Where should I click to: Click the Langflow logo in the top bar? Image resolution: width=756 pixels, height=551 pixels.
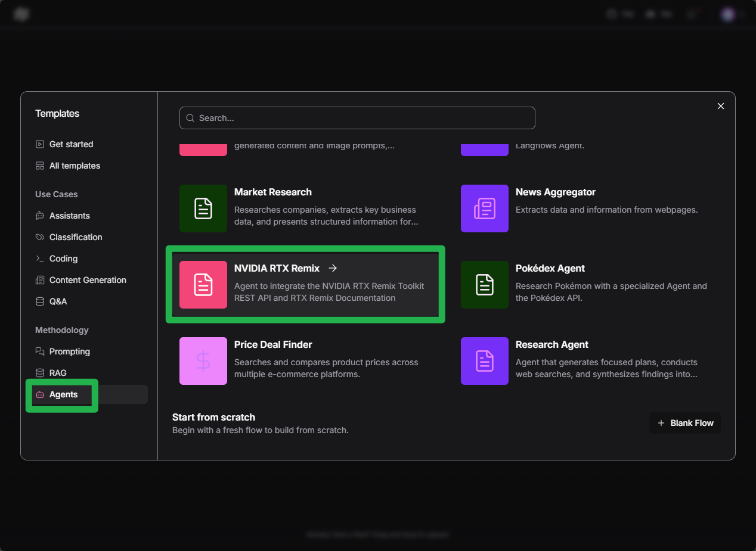tap(21, 14)
